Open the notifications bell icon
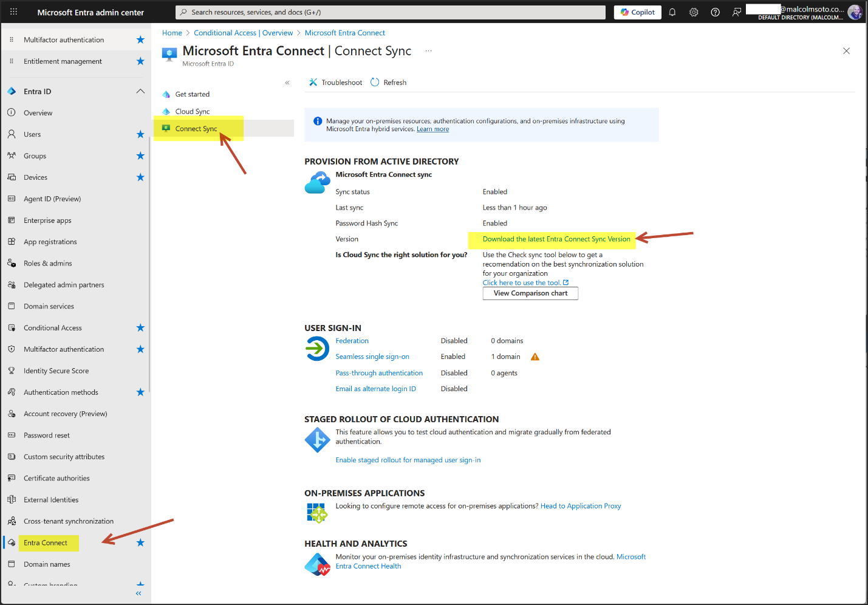This screenshot has height=605, width=868. pyautogui.click(x=672, y=12)
